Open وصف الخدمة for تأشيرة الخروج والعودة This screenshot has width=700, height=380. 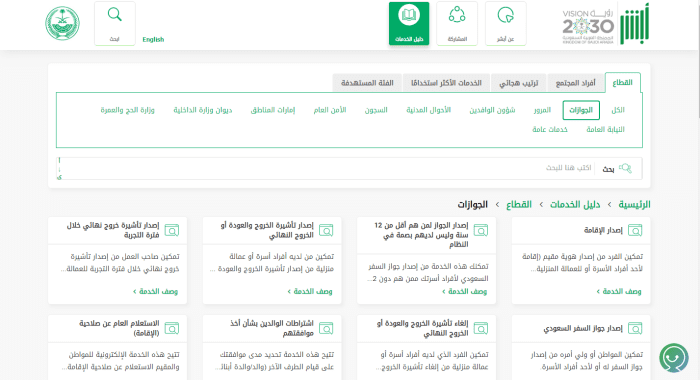pyautogui.click(x=310, y=292)
